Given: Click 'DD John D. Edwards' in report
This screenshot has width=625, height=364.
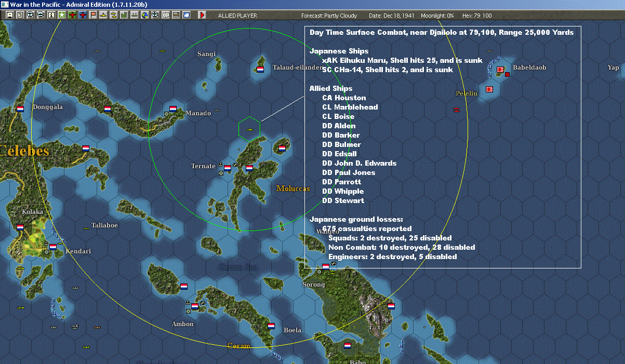Looking at the screenshot, I should point(359,163).
